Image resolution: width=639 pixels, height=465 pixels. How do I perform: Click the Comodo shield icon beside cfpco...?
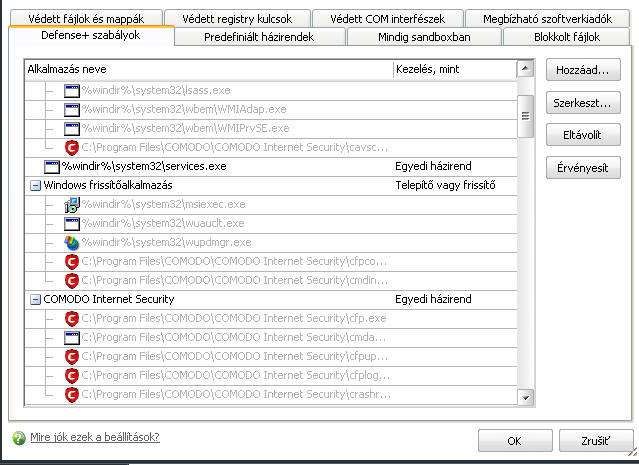point(72,262)
